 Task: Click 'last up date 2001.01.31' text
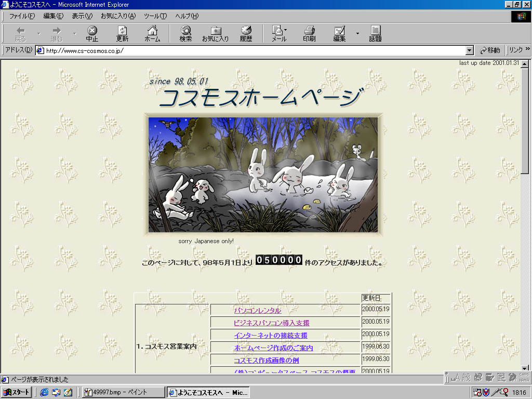489,63
